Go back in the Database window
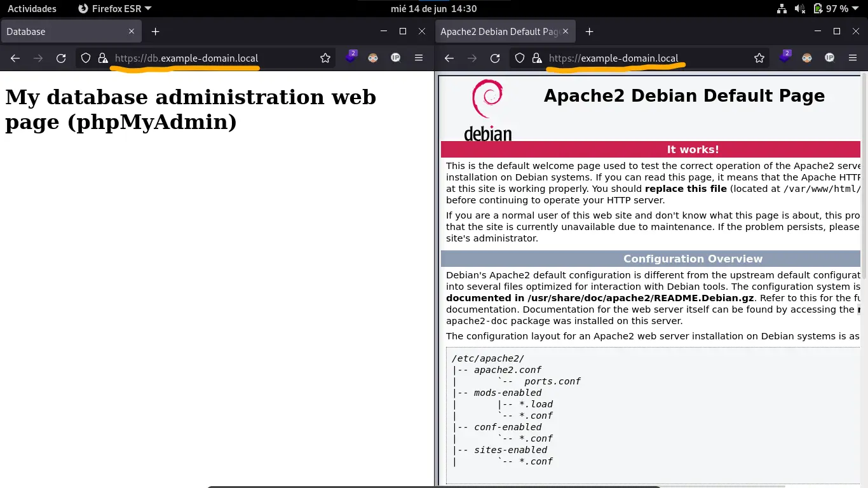The width and height of the screenshot is (868, 488). click(15, 58)
